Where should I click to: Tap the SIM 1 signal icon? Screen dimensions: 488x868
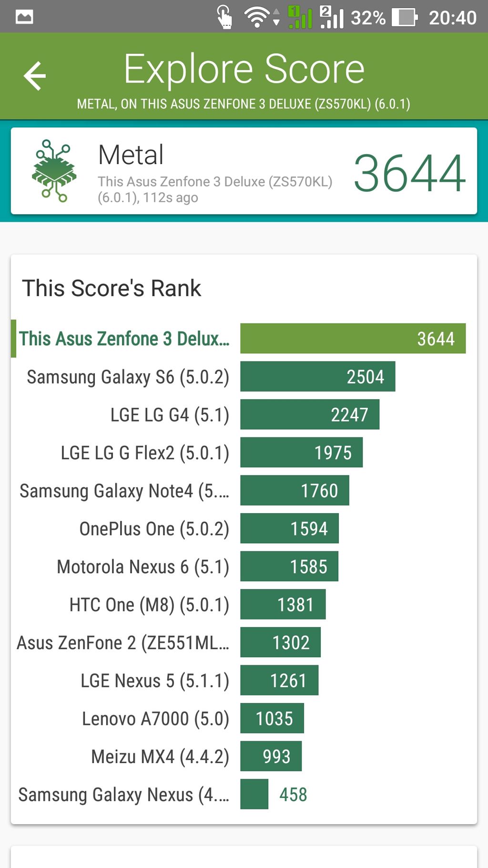300,17
